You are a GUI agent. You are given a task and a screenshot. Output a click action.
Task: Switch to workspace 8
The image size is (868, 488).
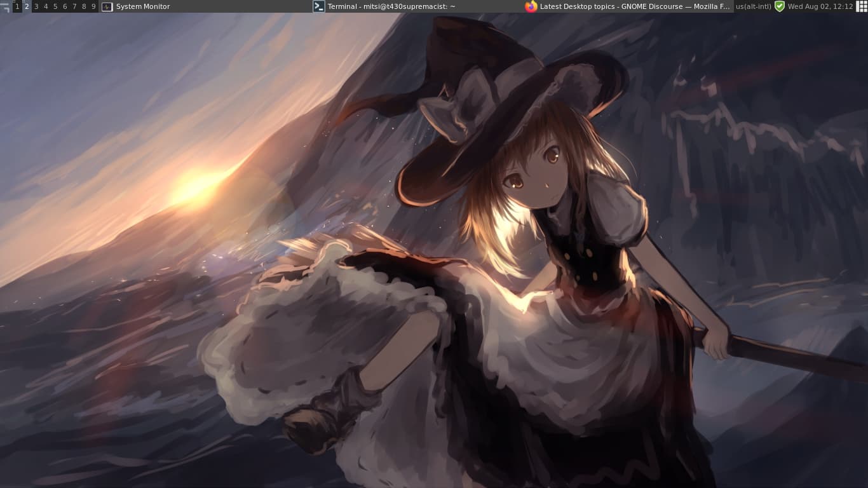pos(84,6)
